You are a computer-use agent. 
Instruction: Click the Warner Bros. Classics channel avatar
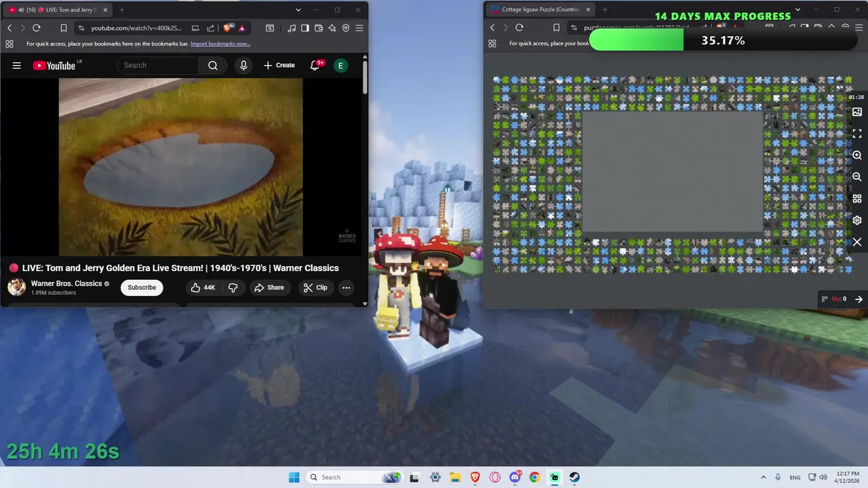(16, 287)
